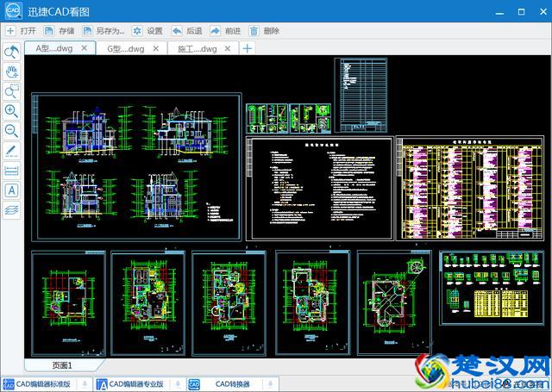Viewport: 552px width, 392px height.
Task: Select the text annotation tool
Action: pos(12,190)
